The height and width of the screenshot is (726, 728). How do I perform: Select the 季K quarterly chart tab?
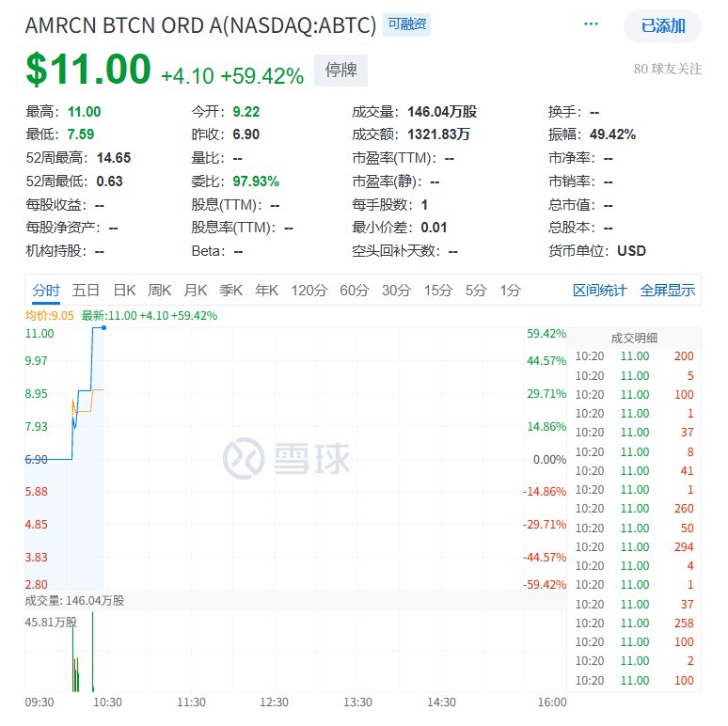231,291
